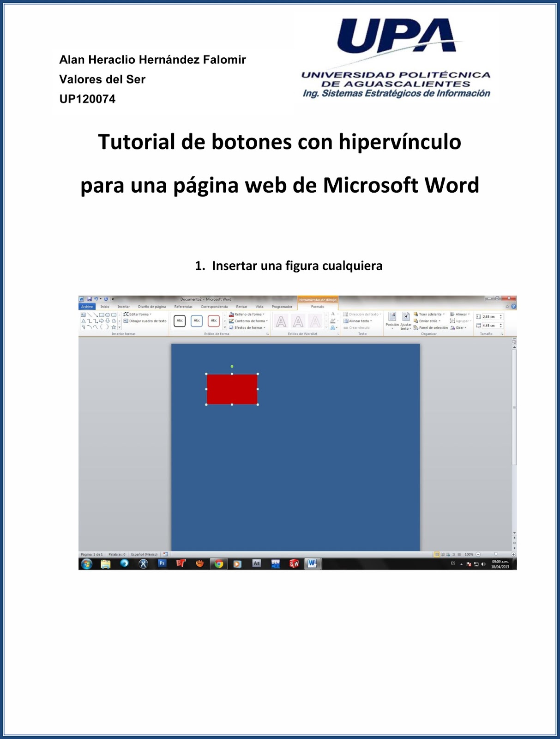This screenshot has width=560, height=739.
Task: Open After Effects from the taskbar
Action: (x=257, y=563)
